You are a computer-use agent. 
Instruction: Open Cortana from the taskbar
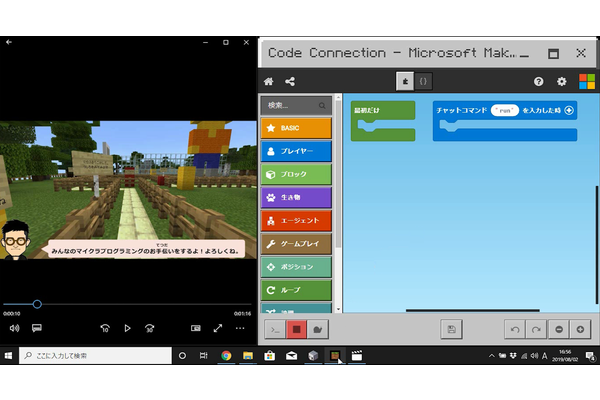(183, 356)
